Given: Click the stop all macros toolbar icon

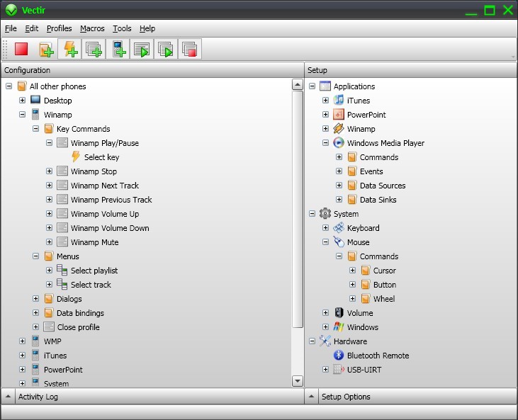Looking at the screenshot, I should click(189, 50).
